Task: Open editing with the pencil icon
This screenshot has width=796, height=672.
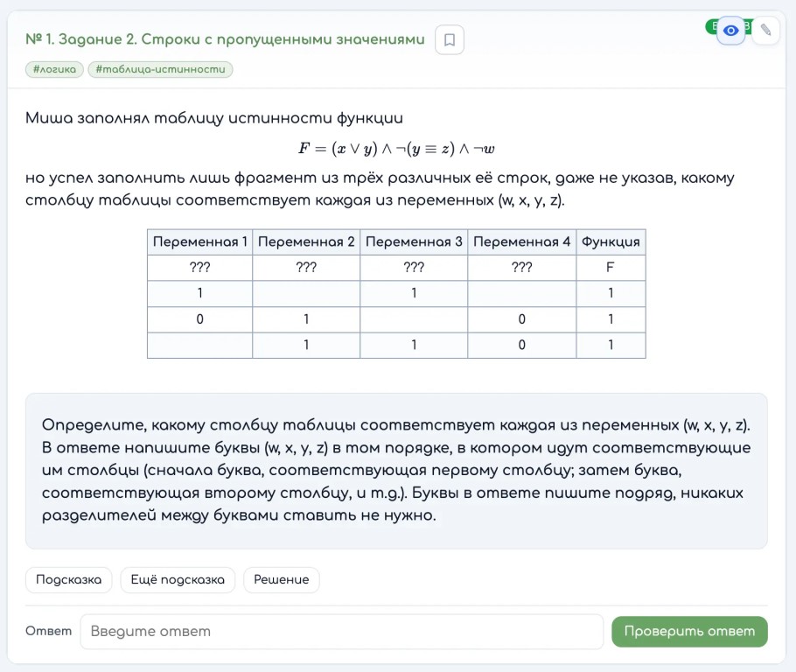Action: tap(765, 31)
